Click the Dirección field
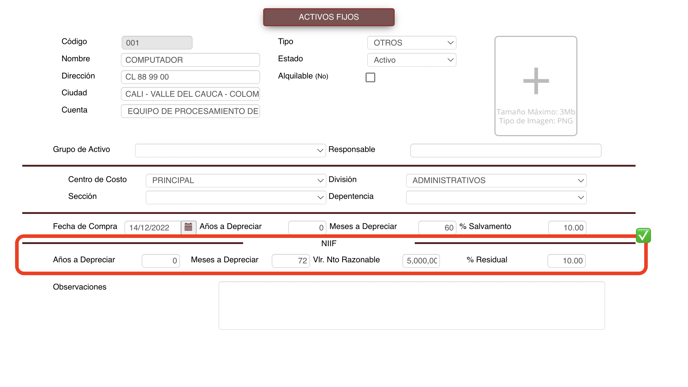Image resolution: width=688 pixels, height=387 pixels. 190,77
